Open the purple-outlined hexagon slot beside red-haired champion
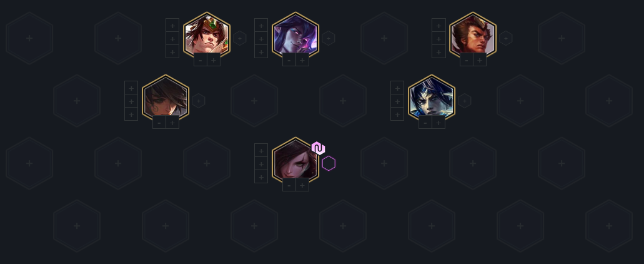 pyautogui.click(x=329, y=163)
